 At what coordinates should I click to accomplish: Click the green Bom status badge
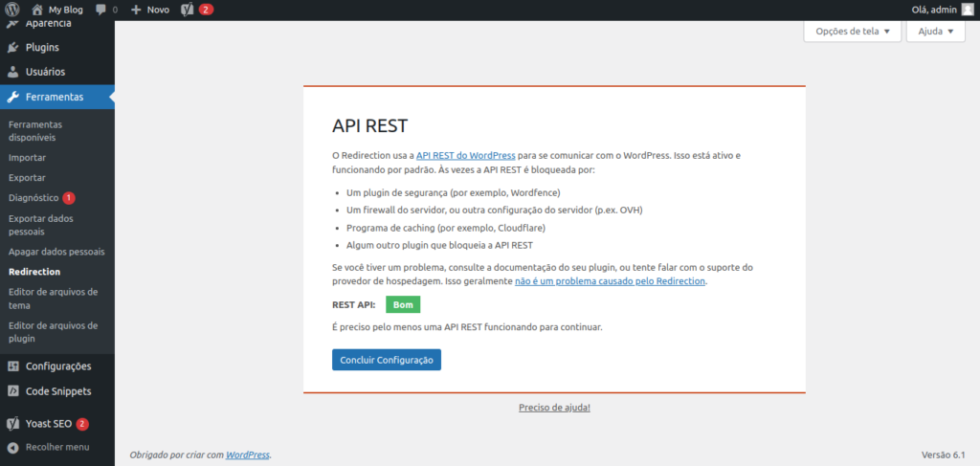pyautogui.click(x=403, y=305)
